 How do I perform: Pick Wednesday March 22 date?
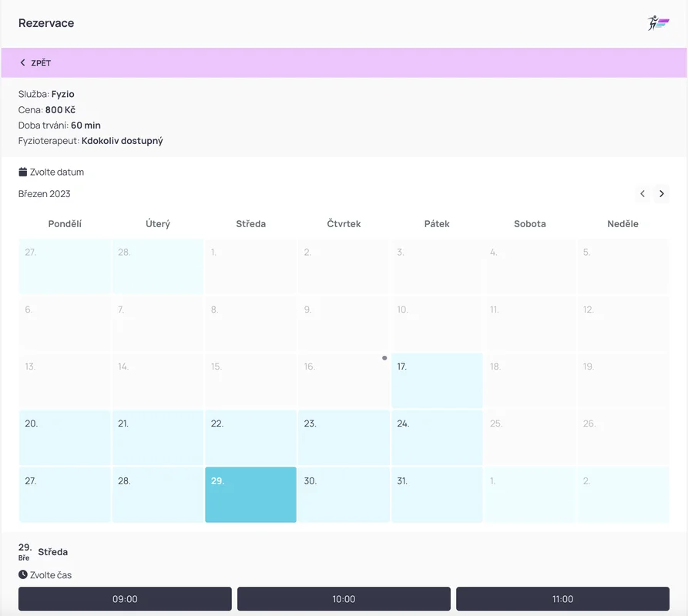tap(250, 437)
